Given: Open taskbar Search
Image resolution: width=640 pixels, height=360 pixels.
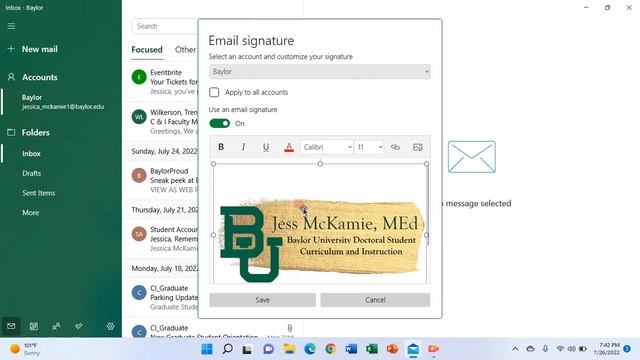Looking at the screenshot, I should coord(228,349).
